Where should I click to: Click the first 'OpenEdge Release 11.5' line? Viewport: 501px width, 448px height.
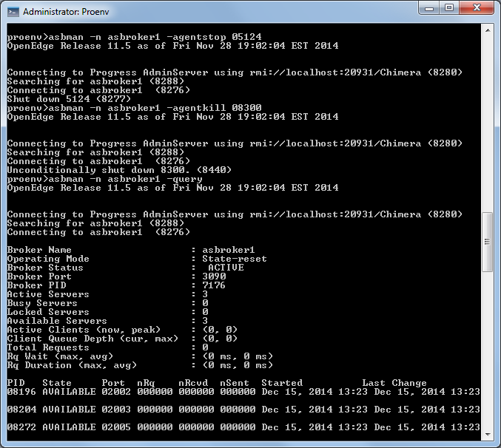pyautogui.click(x=172, y=46)
